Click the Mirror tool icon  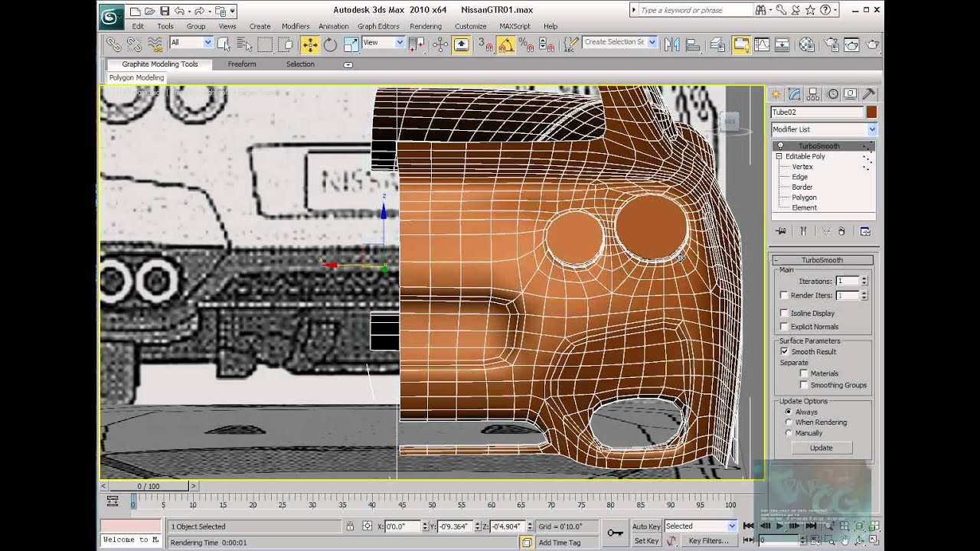click(x=671, y=44)
